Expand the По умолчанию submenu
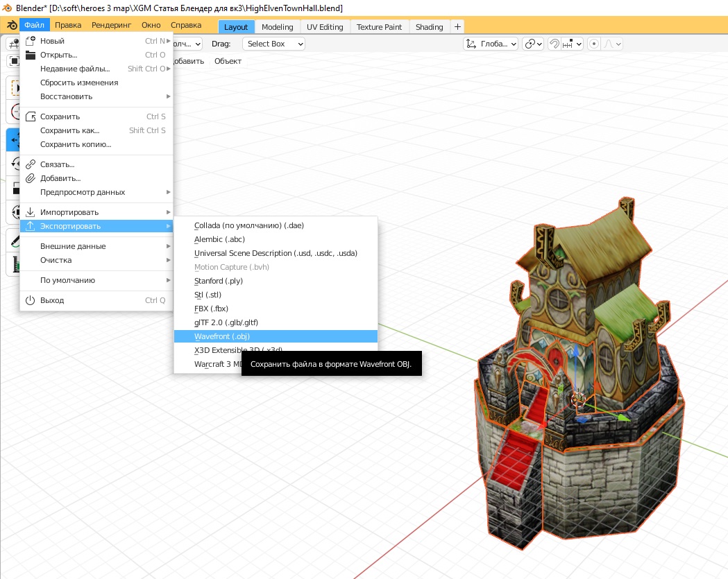The image size is (728, 579). (x=96, y=279)
